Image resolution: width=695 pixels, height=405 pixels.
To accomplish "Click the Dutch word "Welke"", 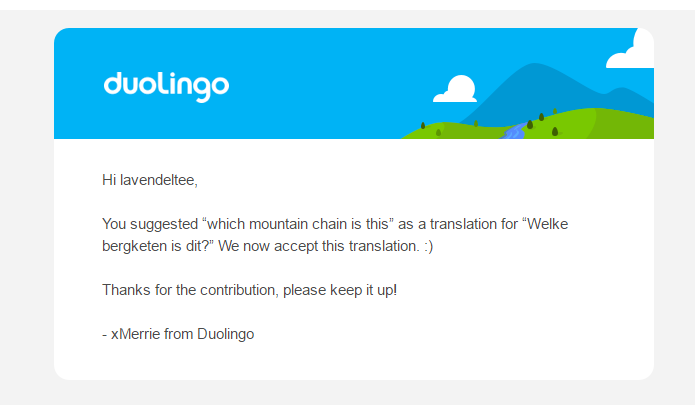I will pos(547,224).
